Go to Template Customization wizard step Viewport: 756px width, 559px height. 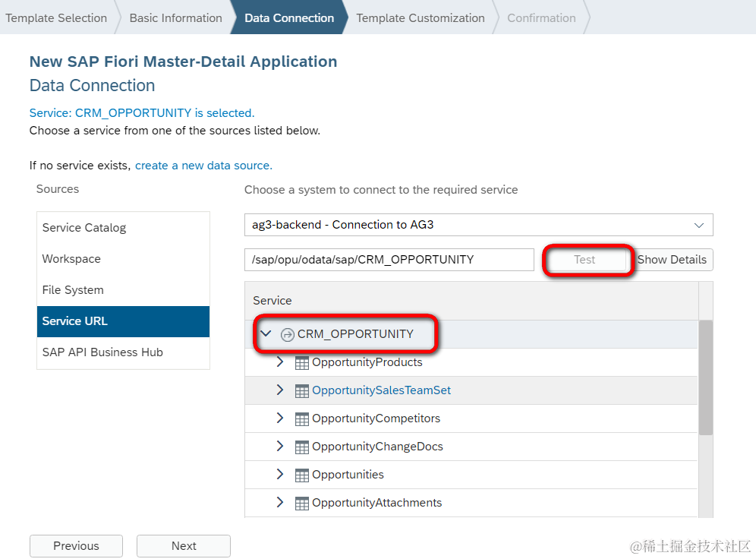421,17
